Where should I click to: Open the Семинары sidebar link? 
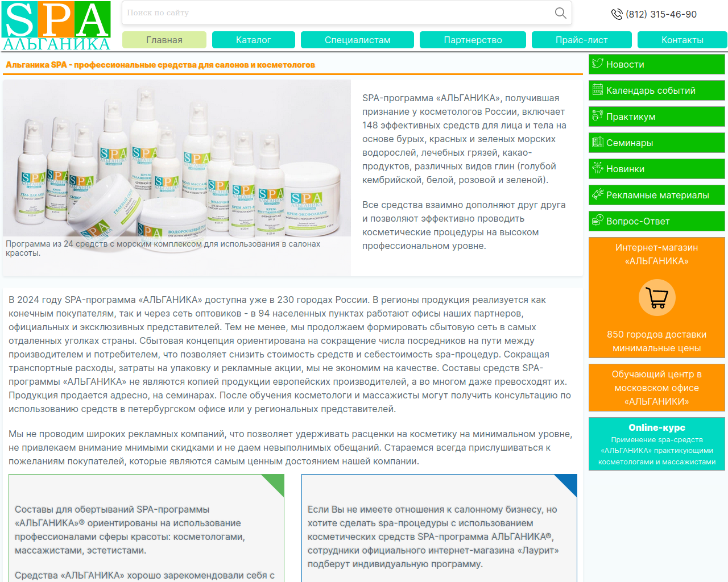pos(657,143)
